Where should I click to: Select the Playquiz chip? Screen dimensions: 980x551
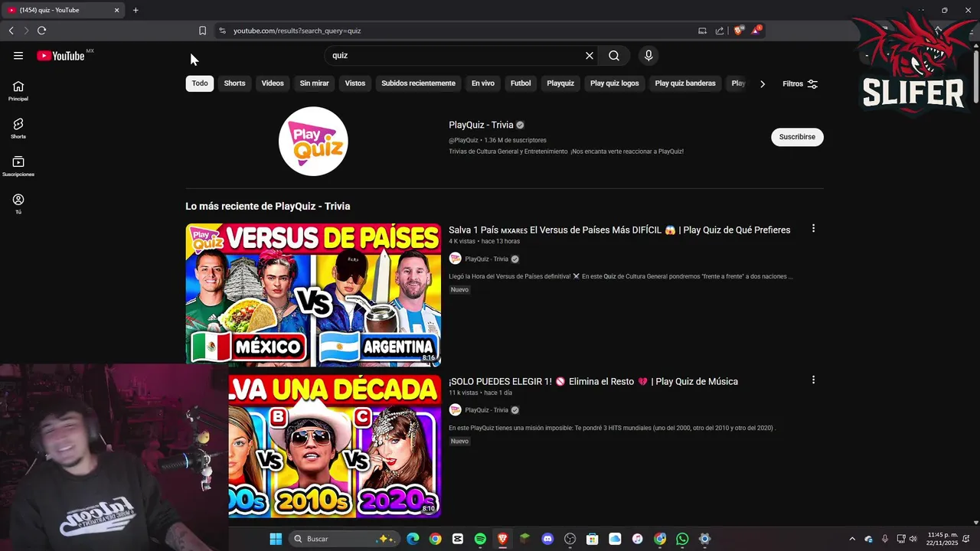click(x=560, y=83)
